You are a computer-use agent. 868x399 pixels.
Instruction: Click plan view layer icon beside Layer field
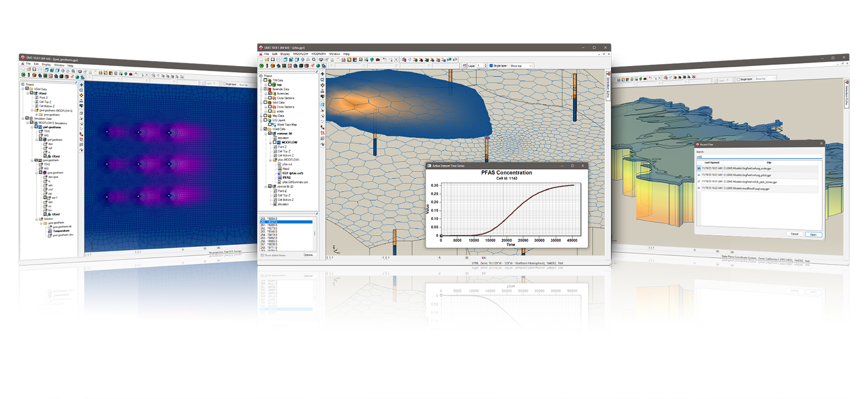pyautogui.click(x=464, y=66)
